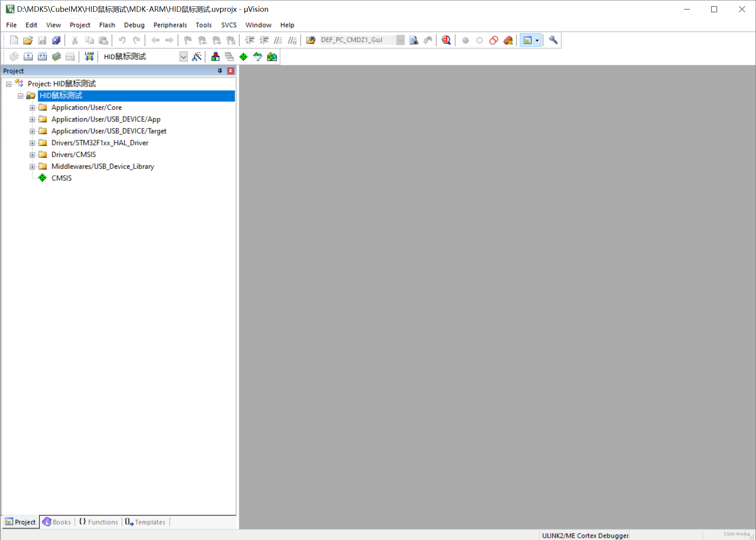Expand the Application/User/Core folder
Image resolution: width=756 pixels, height=540 pixels.
pos(32,108)
